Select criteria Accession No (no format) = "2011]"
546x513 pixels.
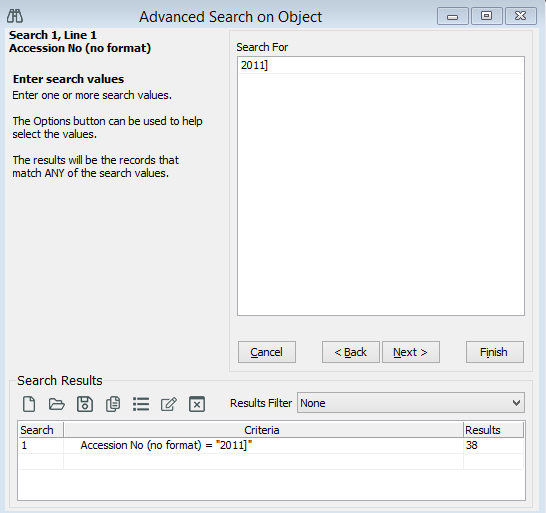263,445
